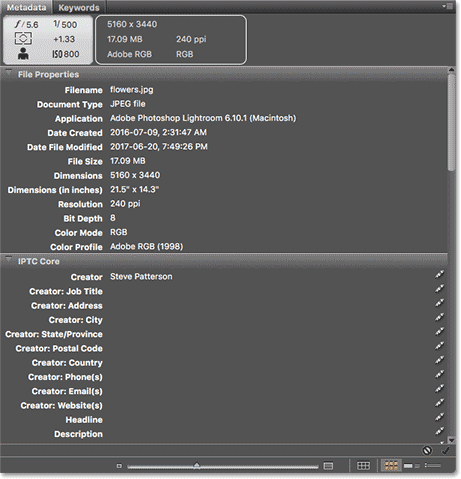Click the pencil icon for Creator: Website(s)
Image resolution: width=461 pixels, height=479 pixels.
pos(439,403)
